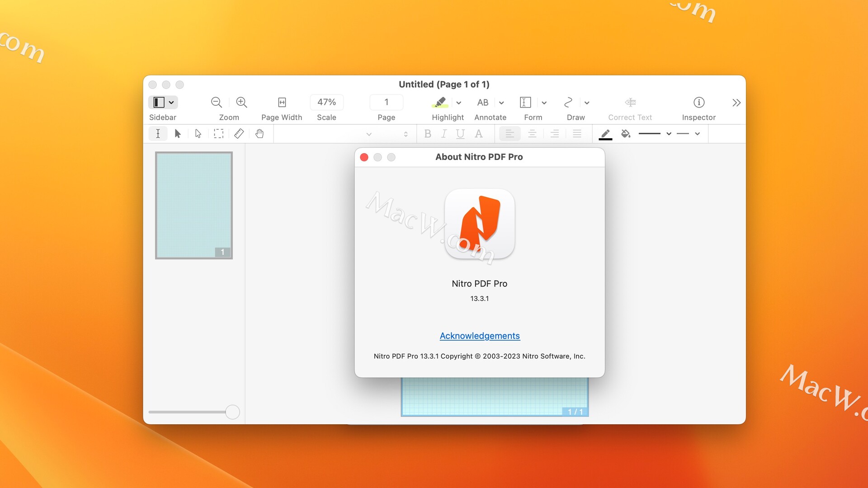
Task: Expand the Draw options arrow
Action: [x=587, y=103]
